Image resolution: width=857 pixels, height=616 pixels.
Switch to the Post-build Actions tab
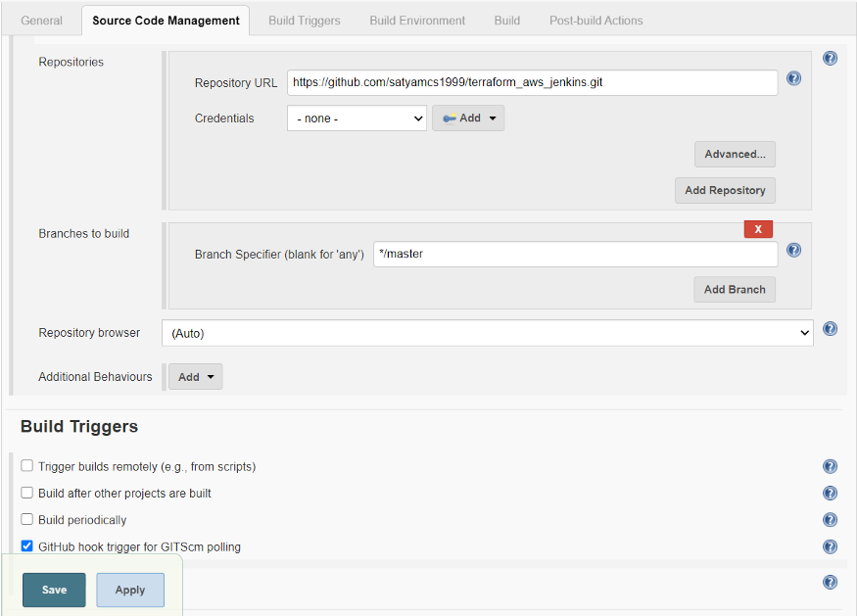pyautogui.click(x=595, y=21)
